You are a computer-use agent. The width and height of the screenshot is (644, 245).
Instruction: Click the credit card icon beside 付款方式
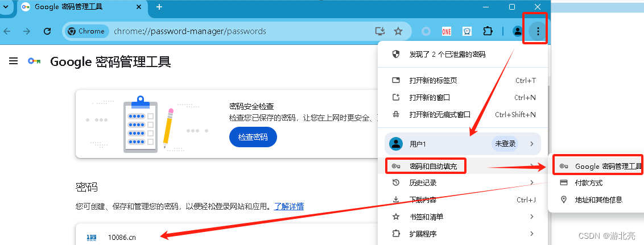[564, 182]
